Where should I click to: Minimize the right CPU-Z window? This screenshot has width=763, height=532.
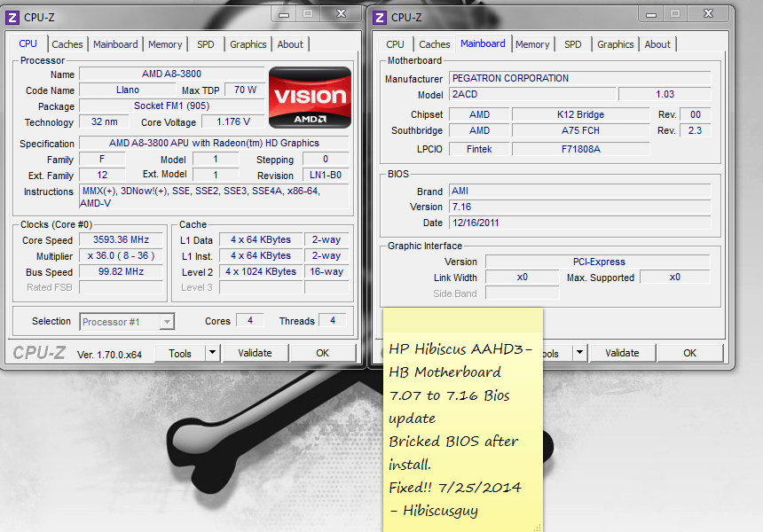click(651, 14)
